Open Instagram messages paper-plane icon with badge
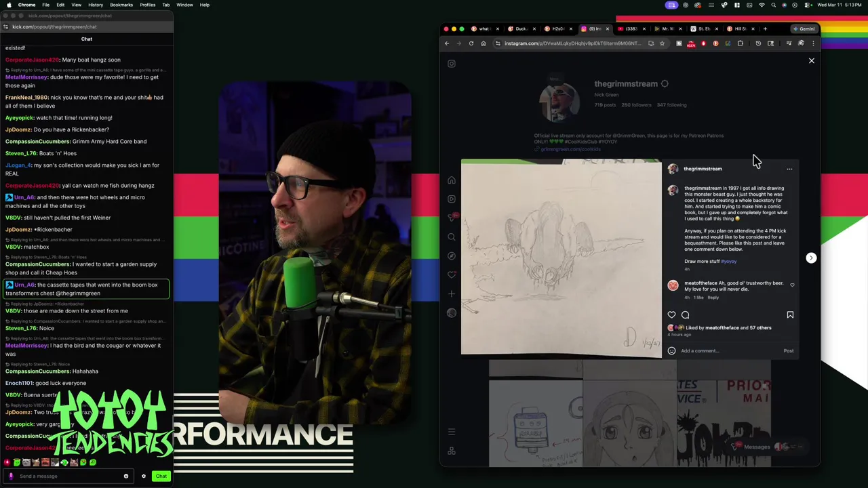 452,218
